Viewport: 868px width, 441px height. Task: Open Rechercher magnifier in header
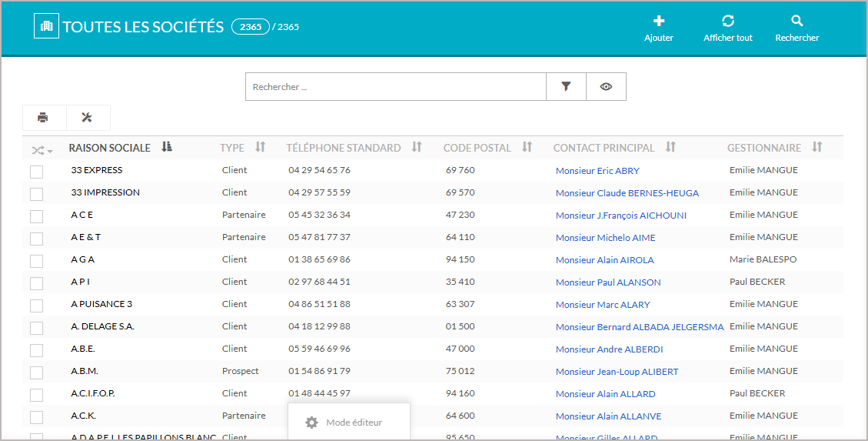tap(796, 22)
